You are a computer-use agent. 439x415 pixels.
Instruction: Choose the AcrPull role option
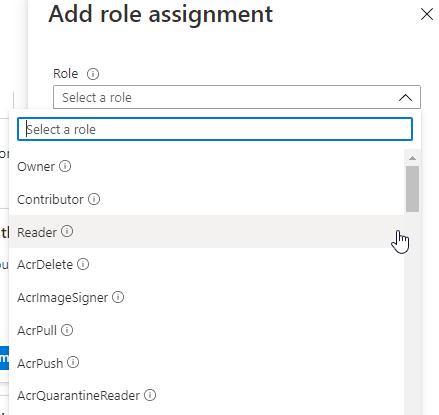click(x=206, y=330)
